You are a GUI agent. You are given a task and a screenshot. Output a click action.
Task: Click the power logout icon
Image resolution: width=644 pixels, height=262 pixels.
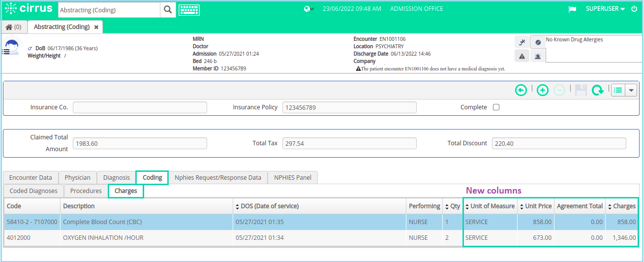[x=634, y=9]
